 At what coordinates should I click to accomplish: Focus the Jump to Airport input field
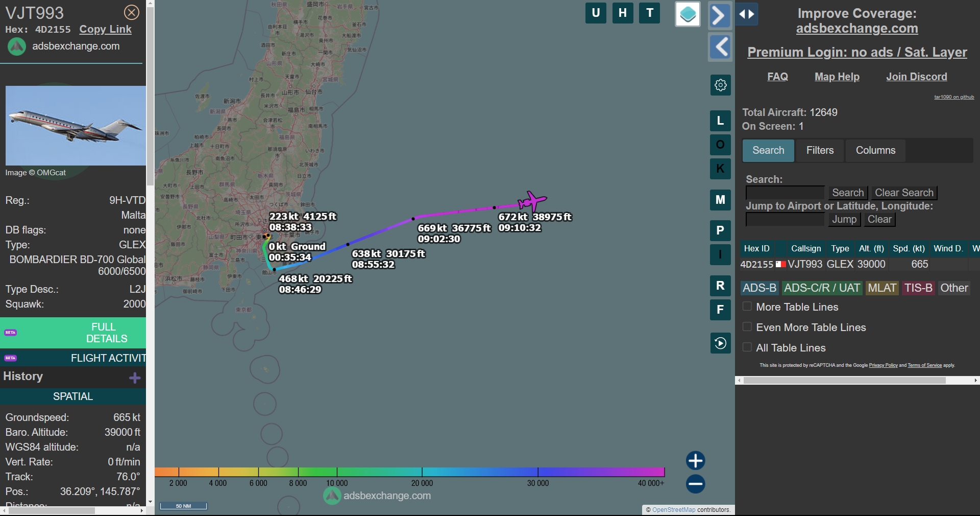click(x=785, y=219)
